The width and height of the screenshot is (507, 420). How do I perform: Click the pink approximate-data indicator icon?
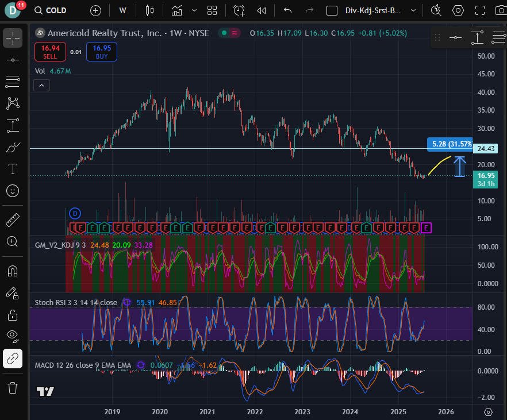point(235,33)
